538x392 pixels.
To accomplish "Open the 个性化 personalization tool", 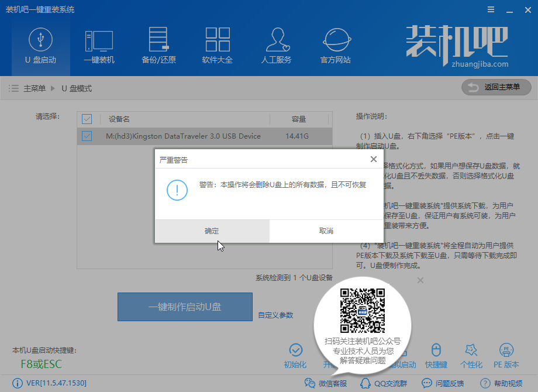I will (x=471, y=356).
